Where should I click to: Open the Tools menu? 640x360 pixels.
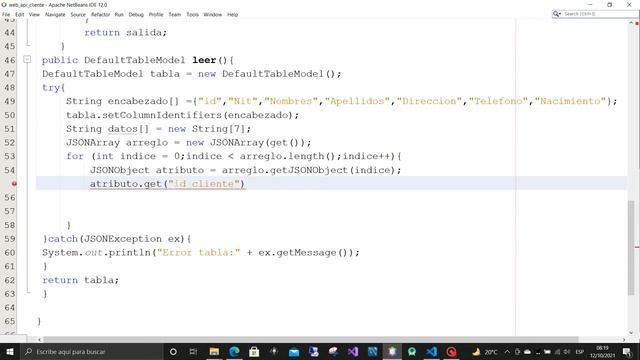coord(193,14)
